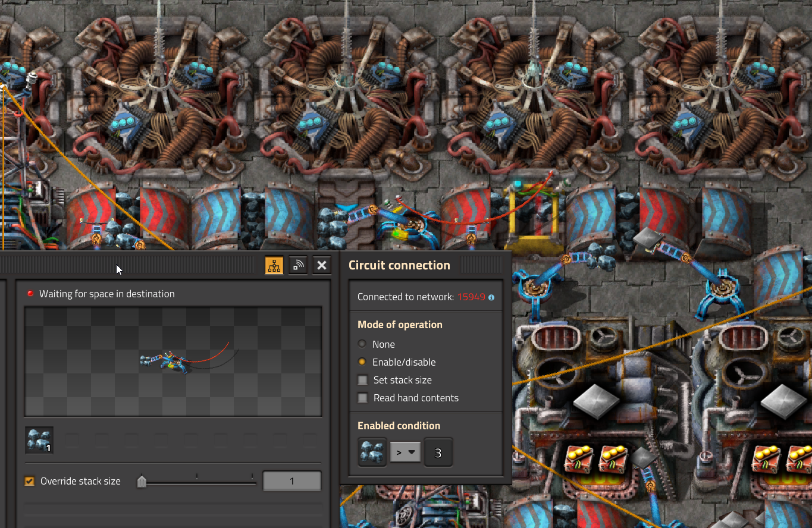
Task: Click the stack size value field
Action: [x=292, y=481]
